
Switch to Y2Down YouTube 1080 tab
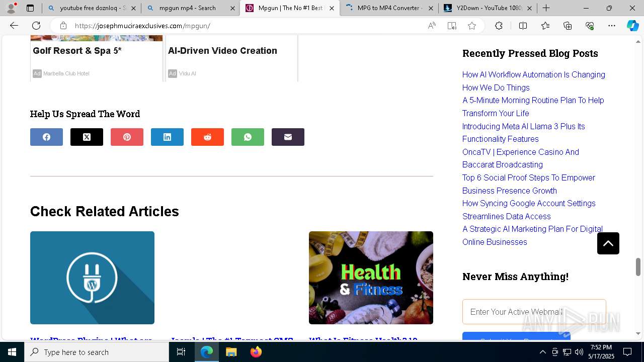coord(488,8)
